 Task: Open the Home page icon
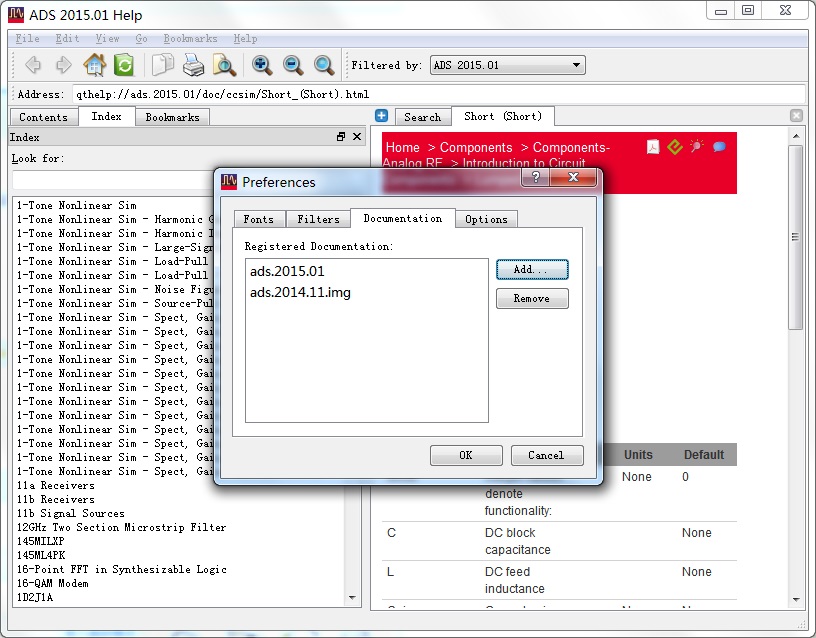pyautogui.click(x=94, y=65)
